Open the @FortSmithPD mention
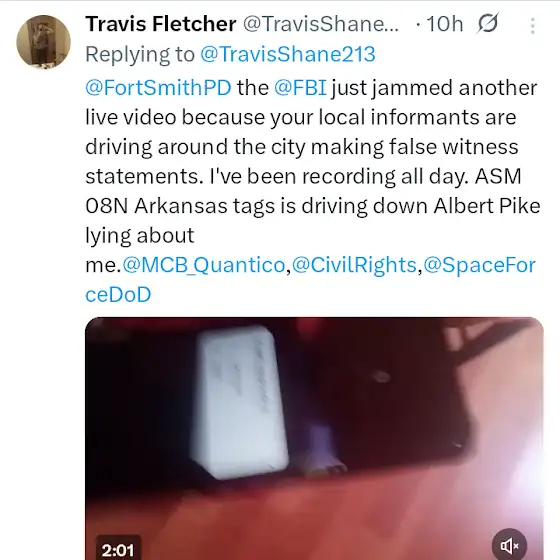 [158, 88]
